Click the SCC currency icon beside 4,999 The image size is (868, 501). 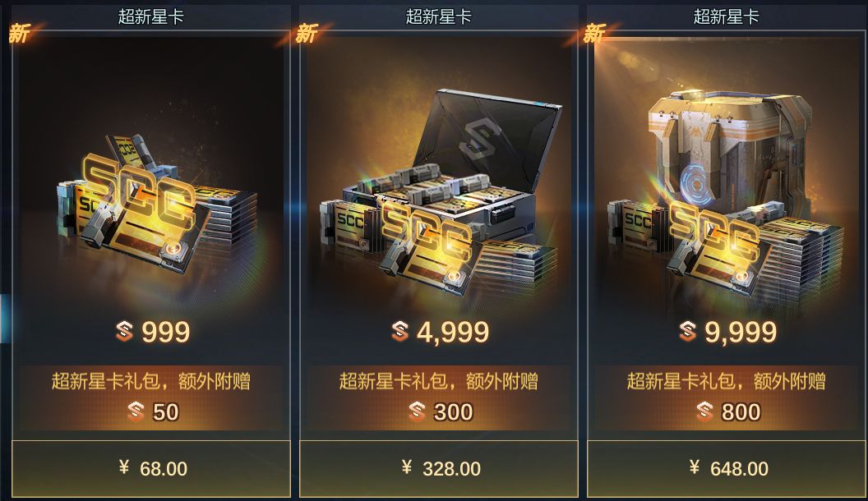[400, 331]
